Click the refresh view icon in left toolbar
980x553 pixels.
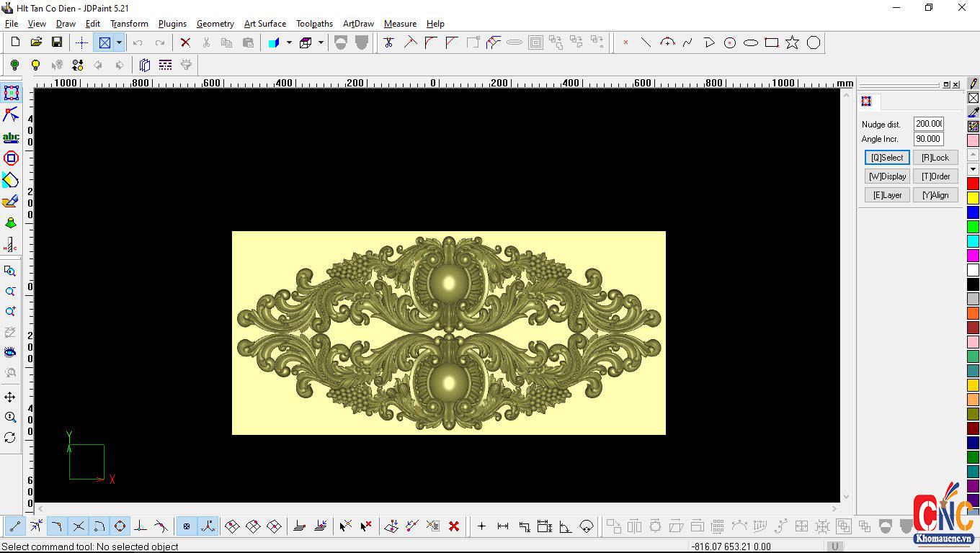coord(12,438)
